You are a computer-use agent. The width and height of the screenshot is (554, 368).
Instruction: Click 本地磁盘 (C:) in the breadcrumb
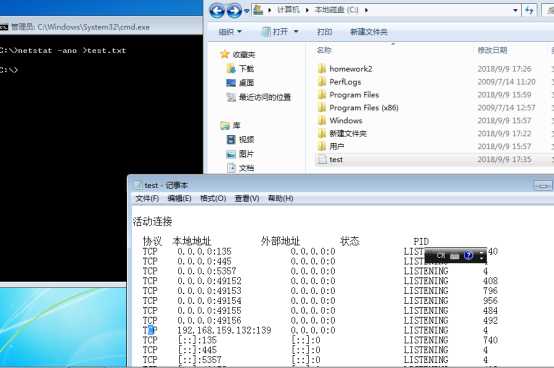tap(336, 10)
